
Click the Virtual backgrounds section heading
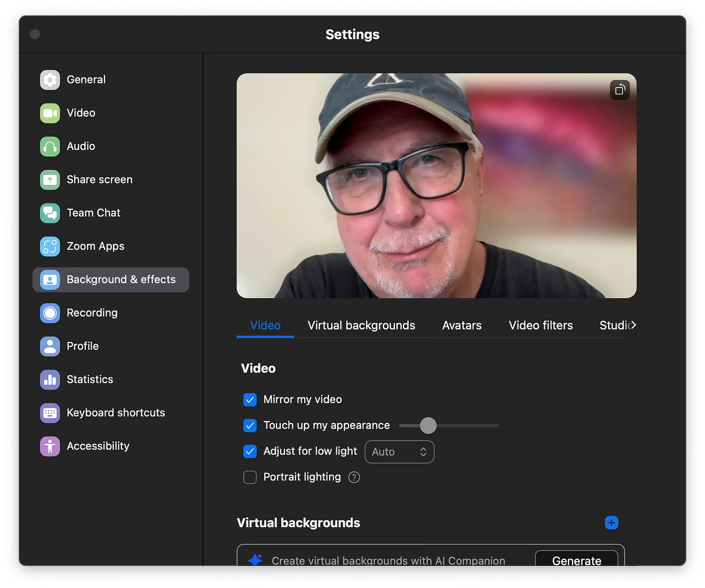[x=298, y=523]
